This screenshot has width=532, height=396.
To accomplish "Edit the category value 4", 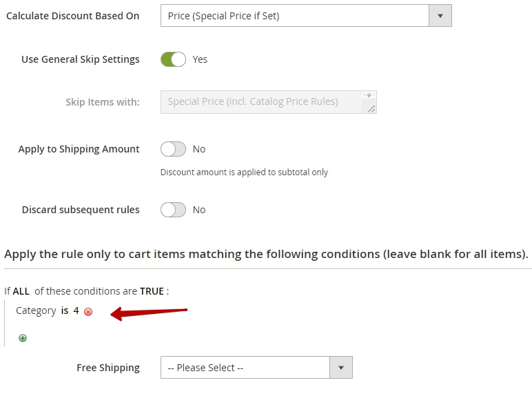I will 76,310.
